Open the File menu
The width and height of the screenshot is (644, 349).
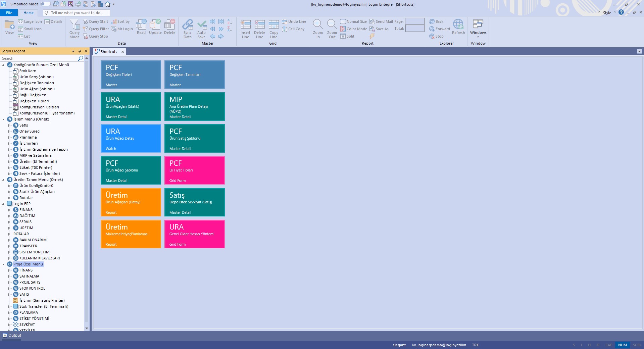pos(9,12)
